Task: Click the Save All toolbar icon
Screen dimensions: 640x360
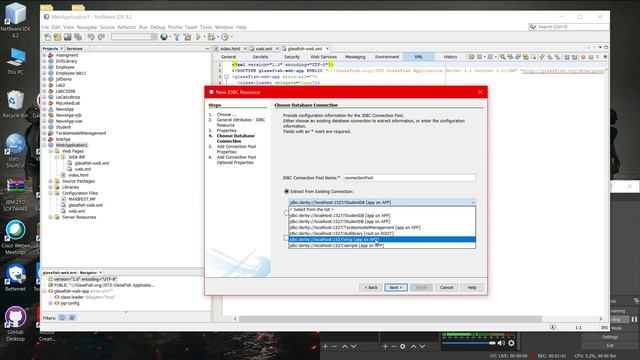Action: [x=78, y=37]
